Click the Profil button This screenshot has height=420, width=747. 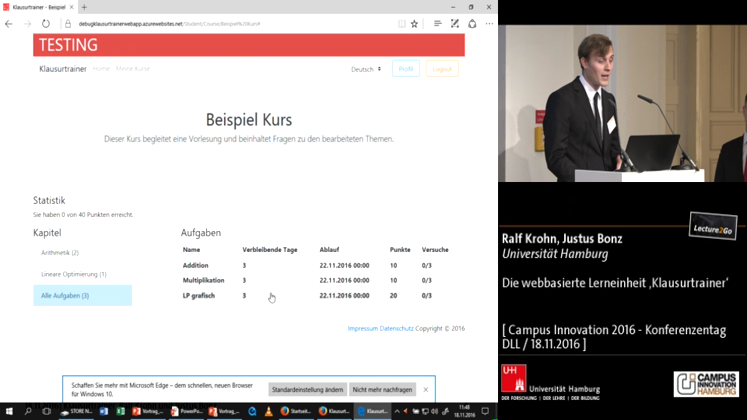405,69
